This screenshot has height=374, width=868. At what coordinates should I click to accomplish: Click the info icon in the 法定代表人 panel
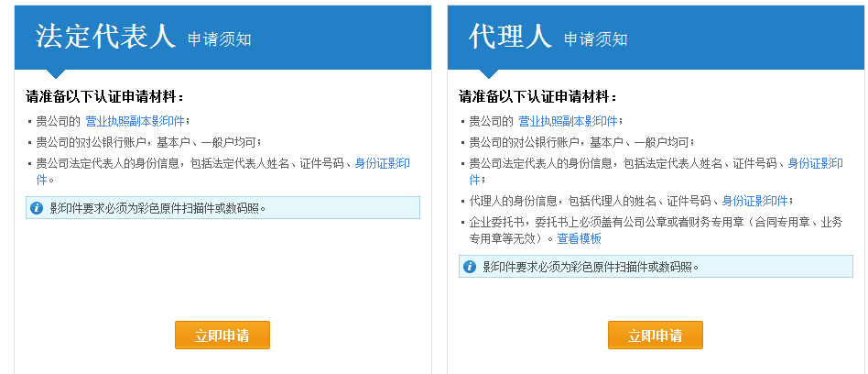pos(37,208)
